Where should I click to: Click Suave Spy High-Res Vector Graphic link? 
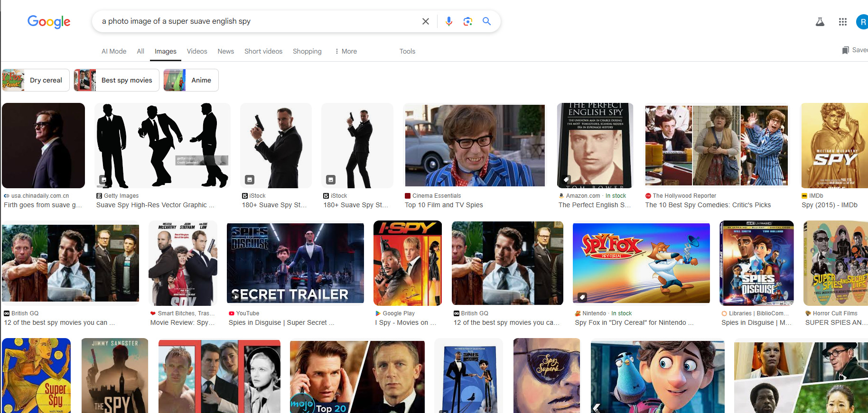(x=155, y=205)
